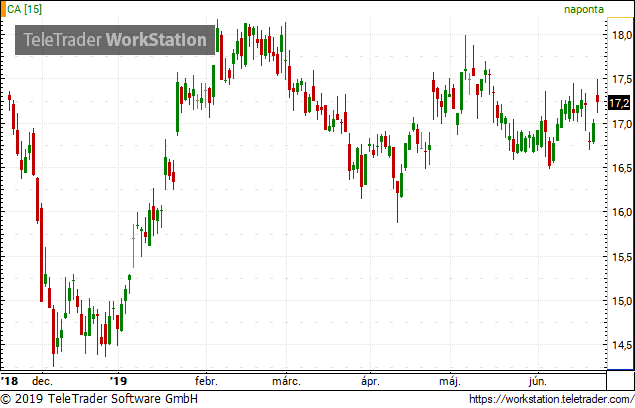Click the 14,5 price axis label
Viewport: 635px width, 408px height.
click(622, 345)
